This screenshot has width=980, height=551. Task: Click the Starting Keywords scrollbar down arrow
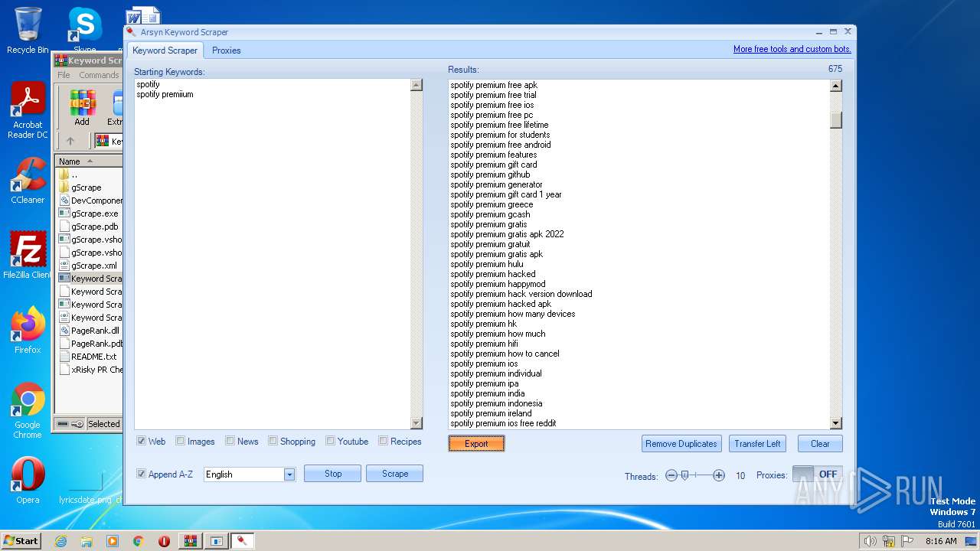coord(416,423)
